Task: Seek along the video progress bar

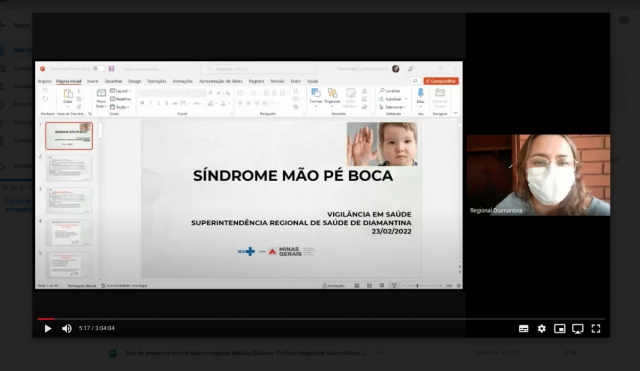Action: (x=321, y=319)
